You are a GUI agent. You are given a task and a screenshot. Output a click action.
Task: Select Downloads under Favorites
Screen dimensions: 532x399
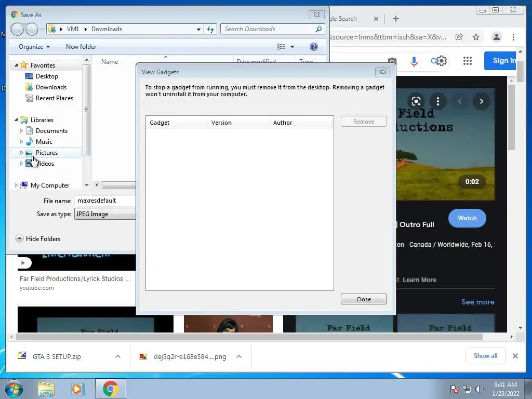click(51, 87)
